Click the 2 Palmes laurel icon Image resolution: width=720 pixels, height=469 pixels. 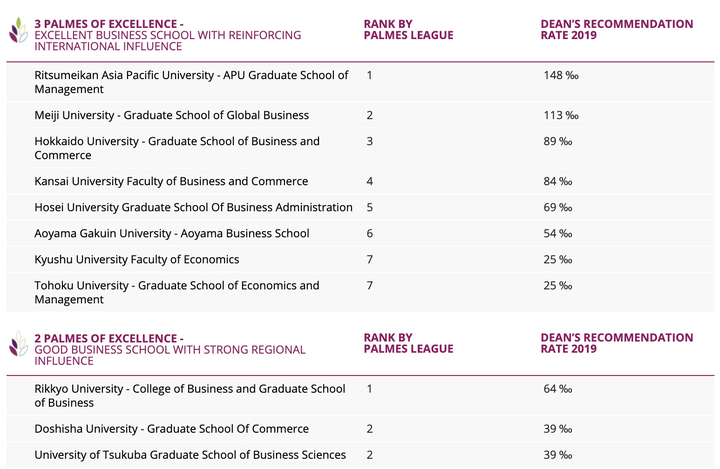18,346
